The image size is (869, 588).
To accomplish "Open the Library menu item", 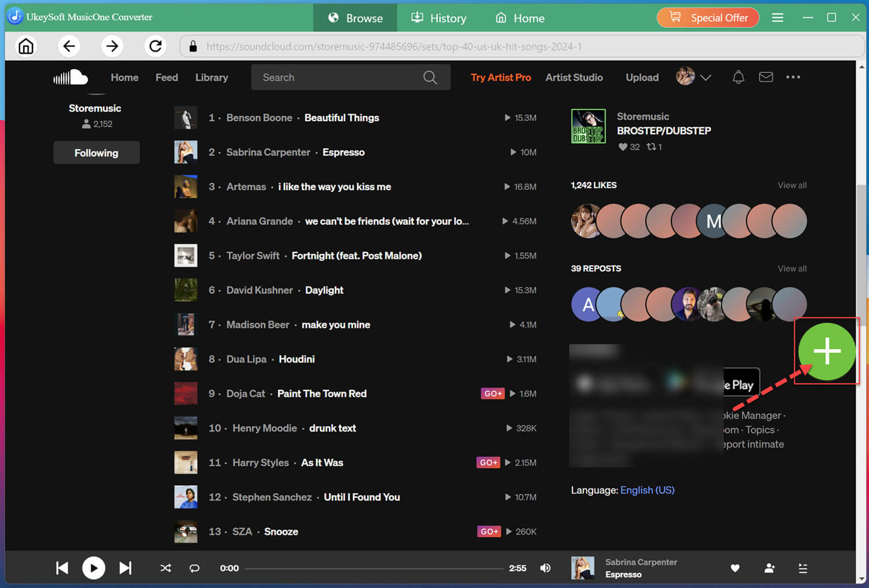I will tap(211, 77).
